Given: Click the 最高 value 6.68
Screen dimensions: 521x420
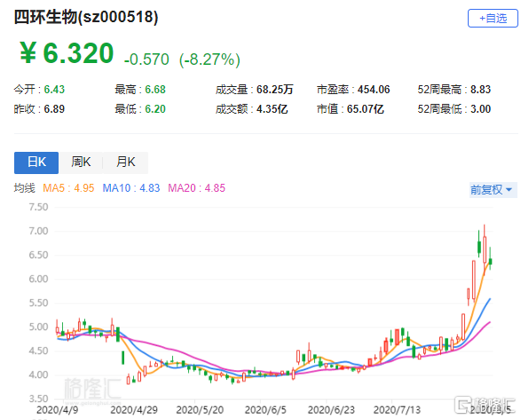Looking at the screenshot, I should coord(155,90).
